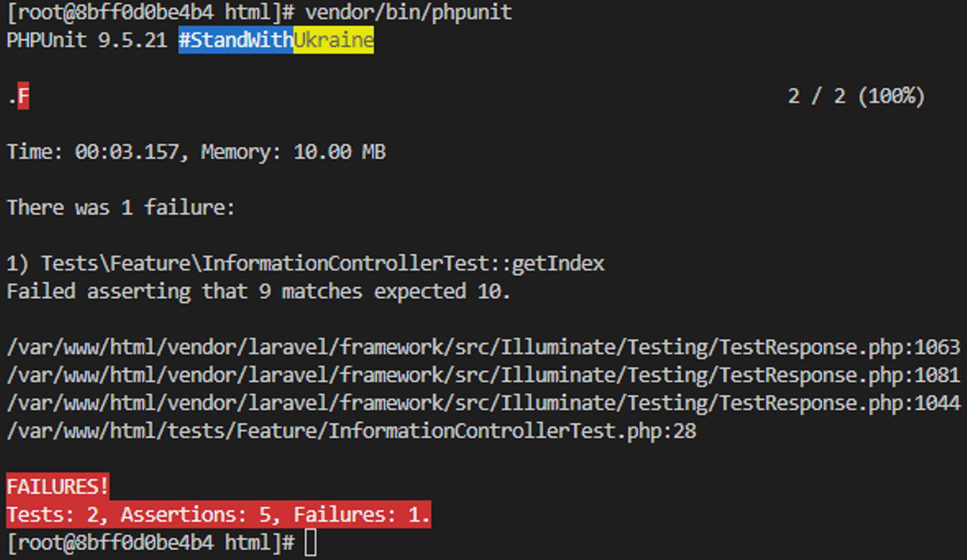Screen dimensions: 967x560
Task: Click the red F failure marker
Action: point(24,97)
